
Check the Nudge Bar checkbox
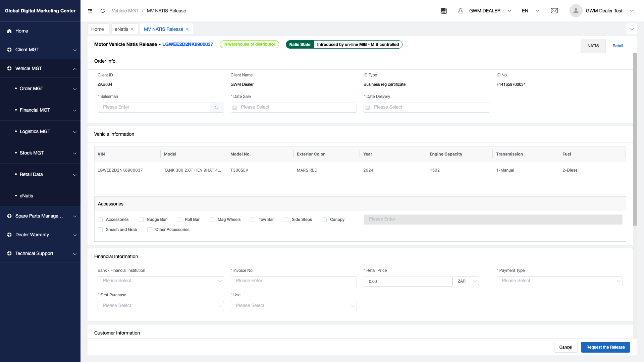pos(141,220)
